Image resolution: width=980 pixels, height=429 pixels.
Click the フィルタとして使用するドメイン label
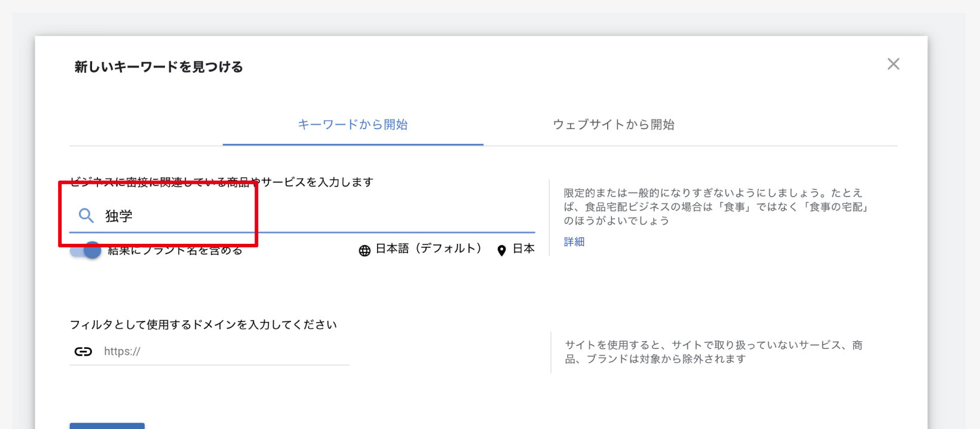point(203,324)
